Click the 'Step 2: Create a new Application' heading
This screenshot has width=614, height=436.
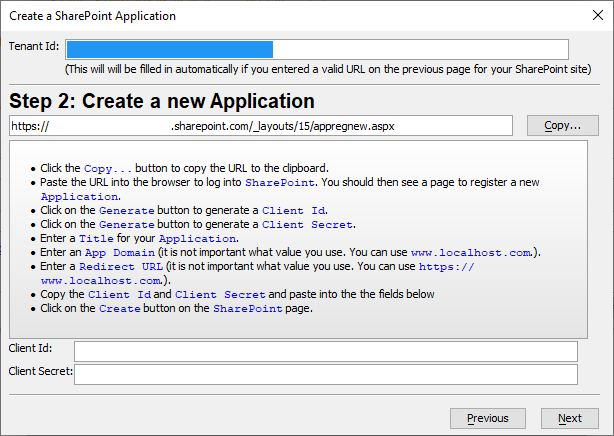(x=162, y=101)
